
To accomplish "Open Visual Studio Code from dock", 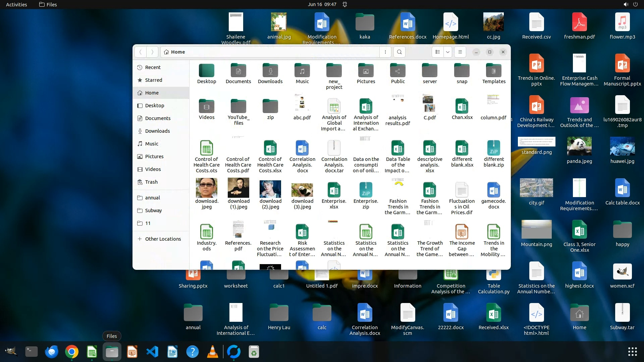I will pos(152,352).
